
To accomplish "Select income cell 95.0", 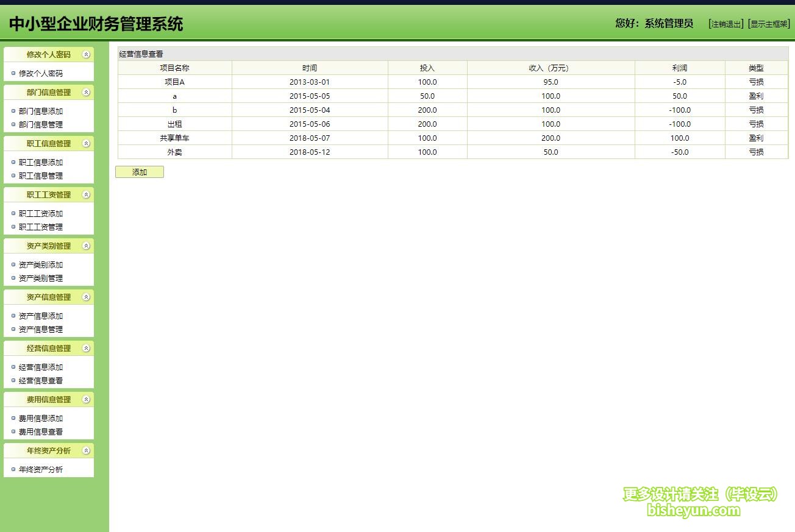I will 551,82.
